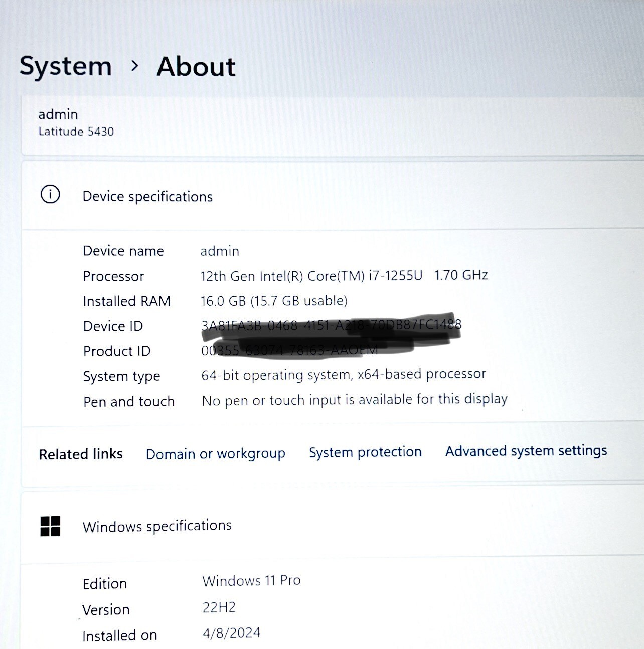Screen dimensions: 644x649
Task: Click the Related links label
Action: pyautogui.click(x=81, y=454)
